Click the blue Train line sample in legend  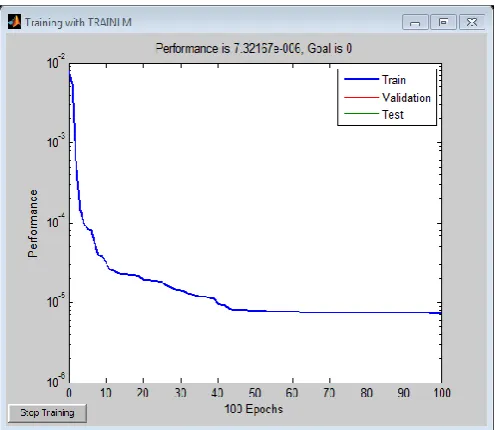tap(361, 79)
